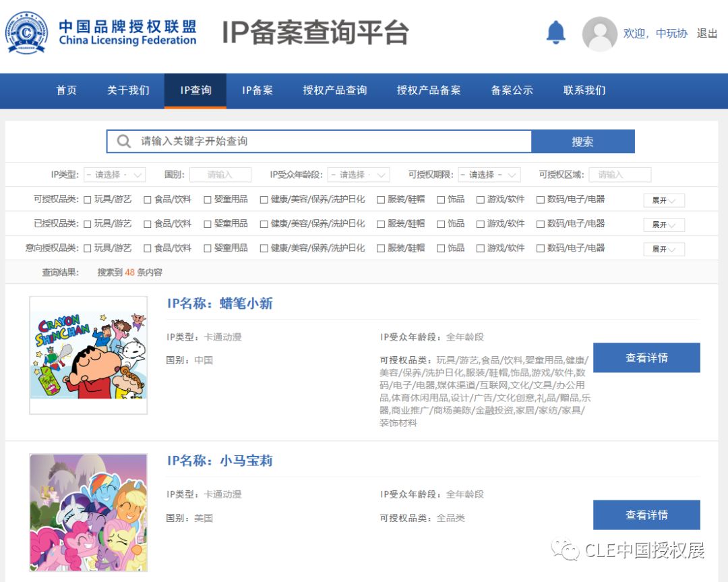Open the 小马宝莉 My Little Pony thumbnail
Image resolution: width=728 pixels, height=582 pixels.
(88, 513)
